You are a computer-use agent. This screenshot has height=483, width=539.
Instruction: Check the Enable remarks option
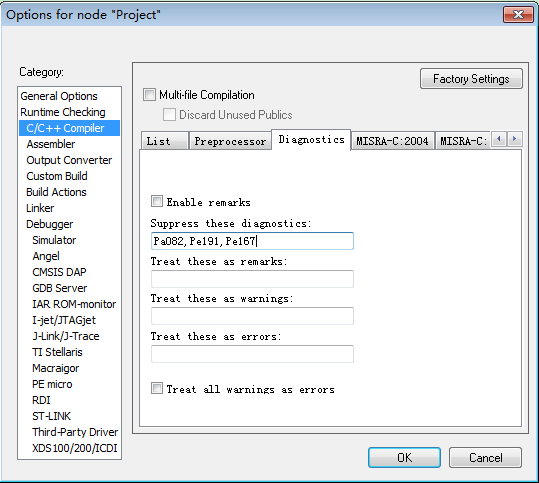click(x=157, y=201)
